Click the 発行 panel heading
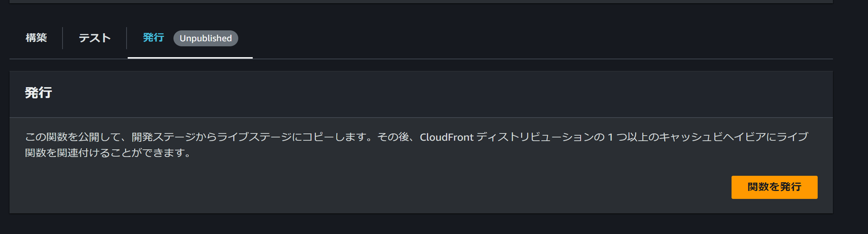Image resolution: width=868 pixels, height=234 pixels. 38,92
